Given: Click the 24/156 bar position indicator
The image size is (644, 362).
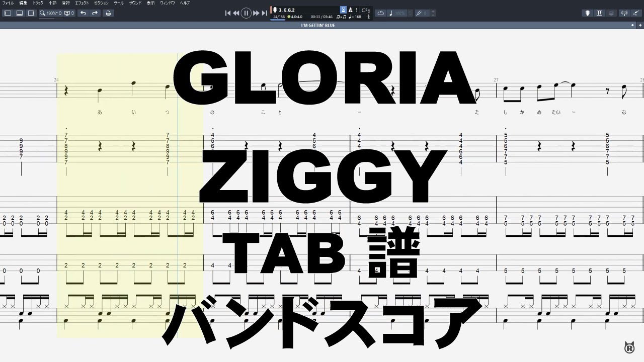Looking at the screenshot, I should [x=278, y=17].
